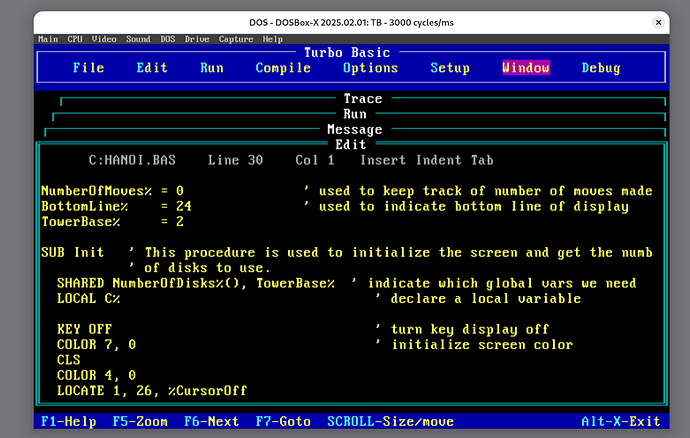Open DOSBox-X DOS menu
Image resolution: width=690 pixels, height=438 pixels.
coord(168,39)
